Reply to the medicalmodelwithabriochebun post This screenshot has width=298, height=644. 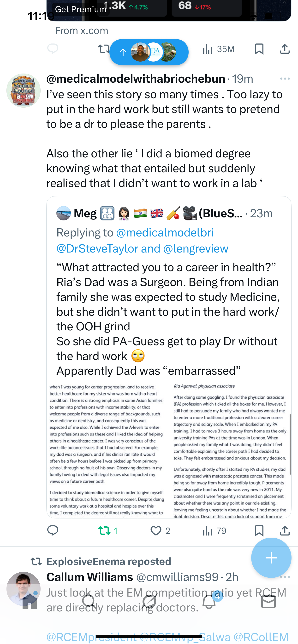53,530
